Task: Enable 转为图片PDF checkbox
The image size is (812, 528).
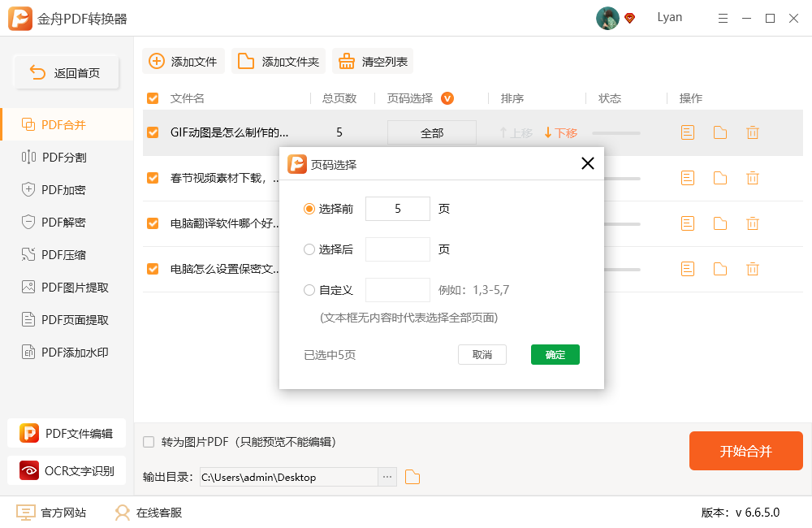Action: click(x=149, y=441)
